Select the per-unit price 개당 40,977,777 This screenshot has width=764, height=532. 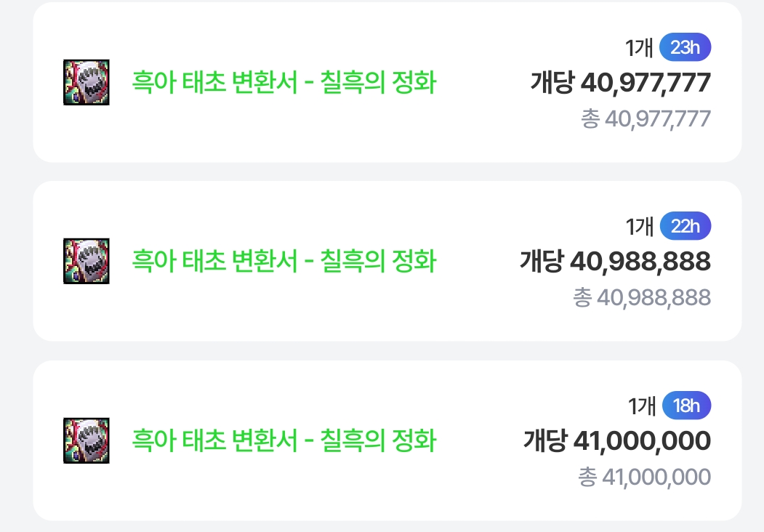[x=620, y=83]
